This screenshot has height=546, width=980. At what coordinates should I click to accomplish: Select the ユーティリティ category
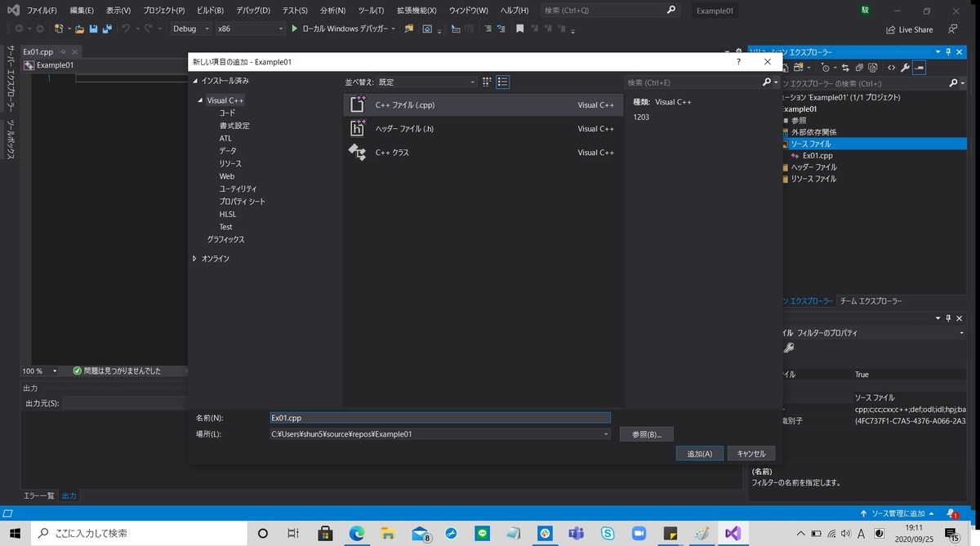coord(238,189)
